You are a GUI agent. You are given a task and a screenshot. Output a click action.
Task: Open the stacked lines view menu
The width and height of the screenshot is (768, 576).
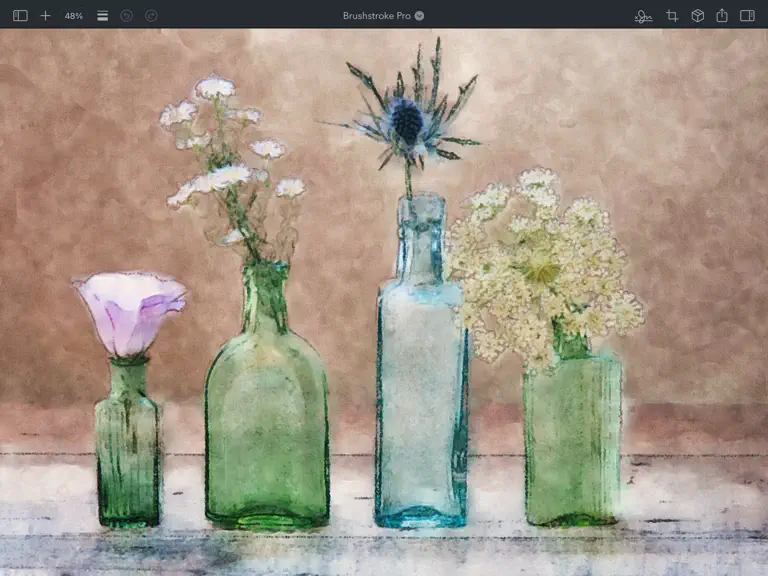point(102,16)
